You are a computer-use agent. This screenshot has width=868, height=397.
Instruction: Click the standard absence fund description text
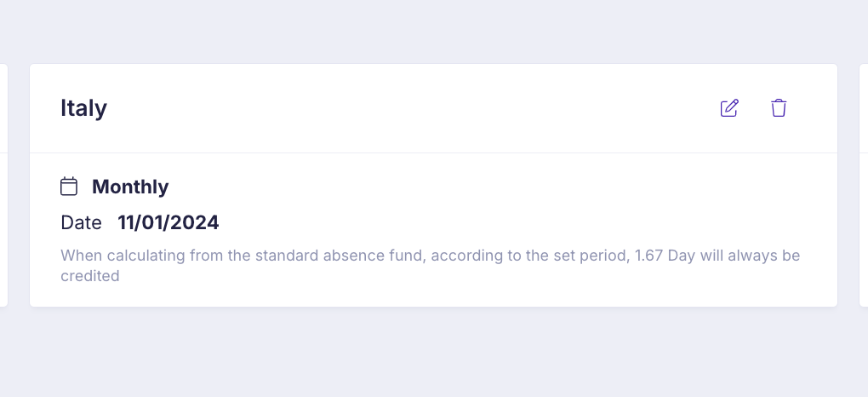click(430, 266)
